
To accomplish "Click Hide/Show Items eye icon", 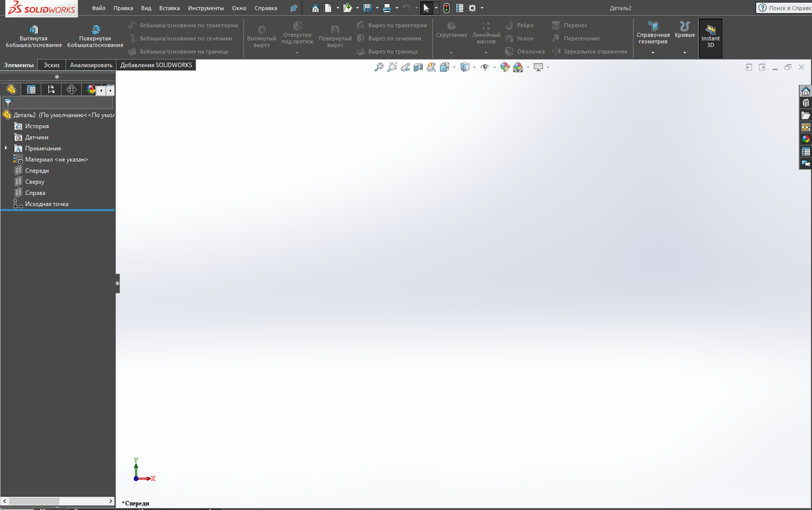I will click(484, 67).
